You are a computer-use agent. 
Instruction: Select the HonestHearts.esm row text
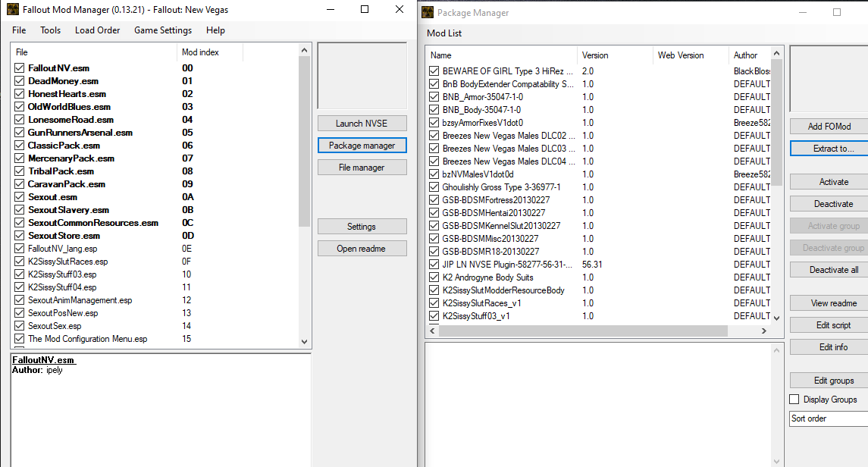point(67,94)
